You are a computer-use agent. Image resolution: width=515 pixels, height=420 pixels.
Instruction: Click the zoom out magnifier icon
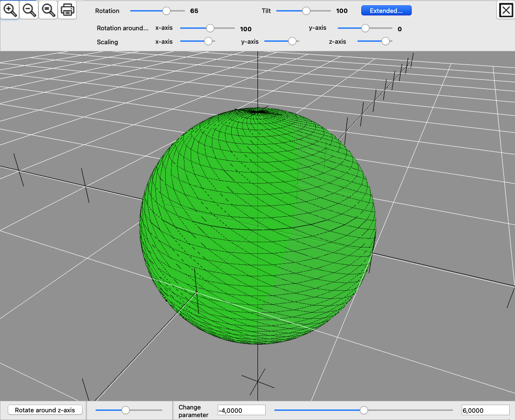click(x=29, y=10)
